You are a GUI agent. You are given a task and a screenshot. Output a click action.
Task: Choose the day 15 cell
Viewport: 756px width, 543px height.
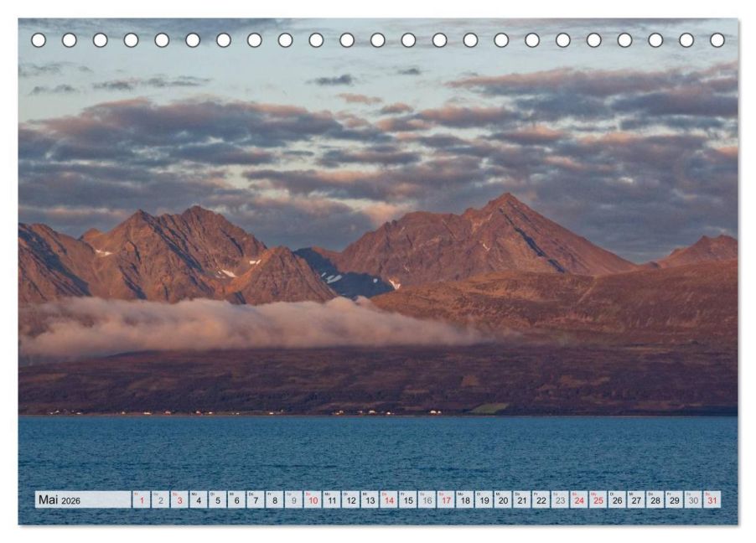coord(408,499)
